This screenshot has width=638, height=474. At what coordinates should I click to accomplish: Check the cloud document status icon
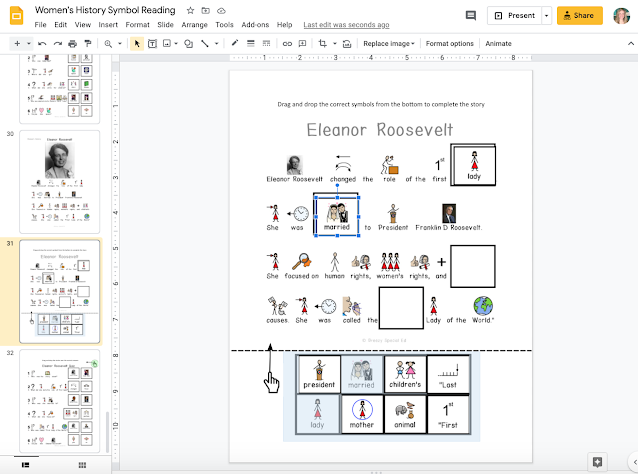point(221,11)
